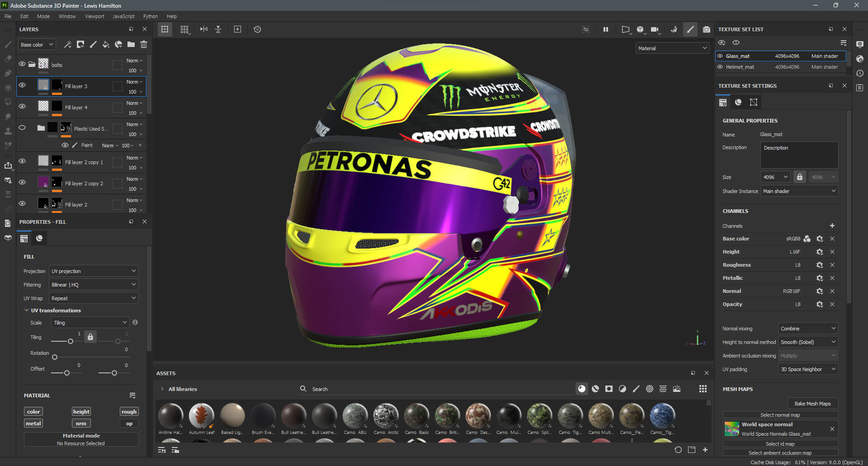This screenshot has height=466, width=868.
Task: Toggle the color material channel button
Action: click(x=33, y=412)
